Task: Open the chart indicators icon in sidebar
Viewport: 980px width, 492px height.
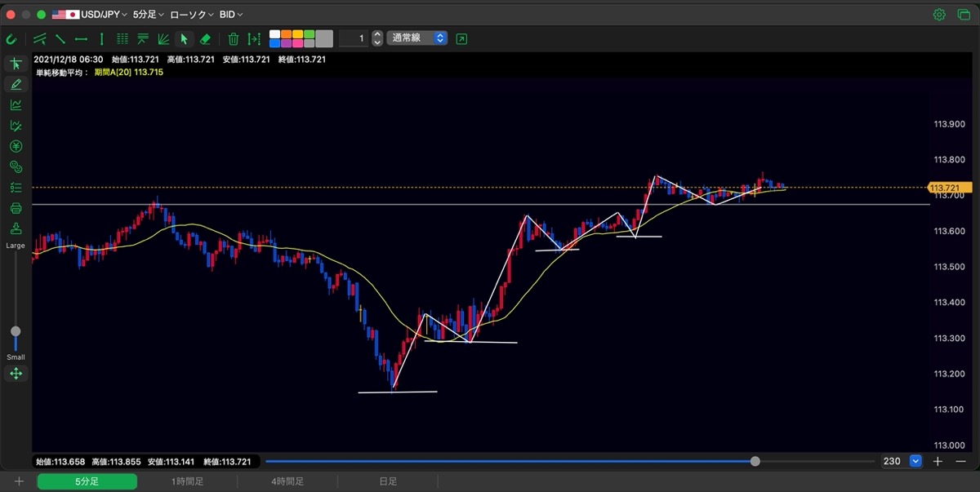Action: [16, 104]
